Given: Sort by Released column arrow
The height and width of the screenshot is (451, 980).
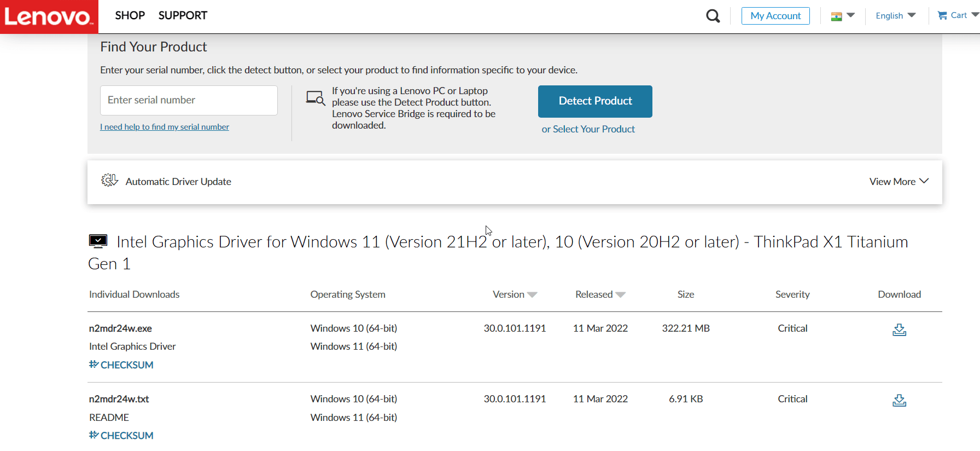Looking at the screenshot, I should tap(620, 294).
